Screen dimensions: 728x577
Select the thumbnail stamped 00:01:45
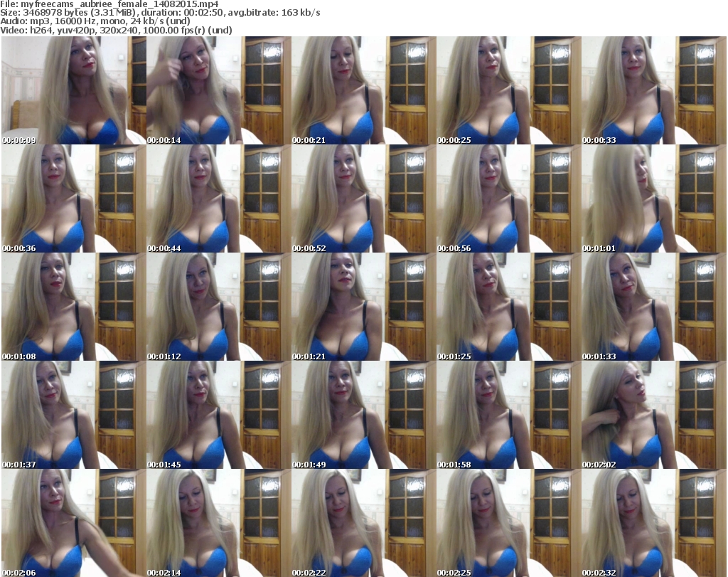pos(219,414)
